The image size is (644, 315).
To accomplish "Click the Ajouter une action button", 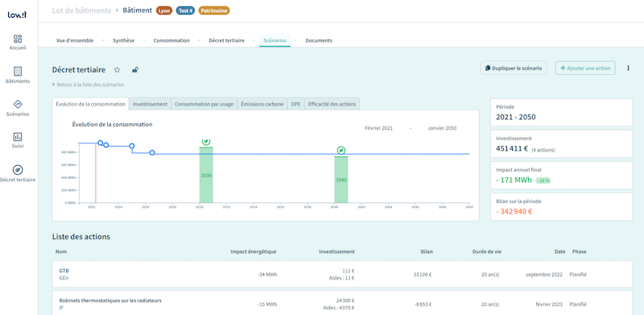I will click(585, 68).
